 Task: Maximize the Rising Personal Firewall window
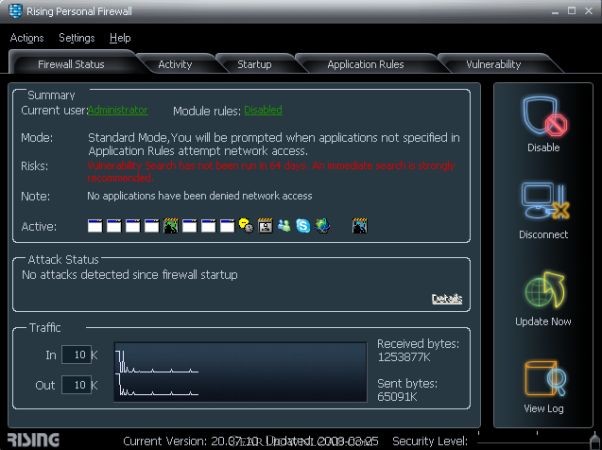coord(572,11)
